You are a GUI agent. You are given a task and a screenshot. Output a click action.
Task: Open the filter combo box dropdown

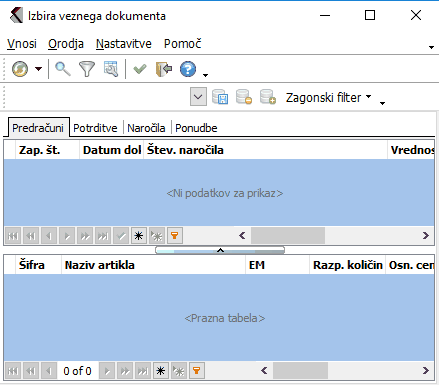coord(198,97)
